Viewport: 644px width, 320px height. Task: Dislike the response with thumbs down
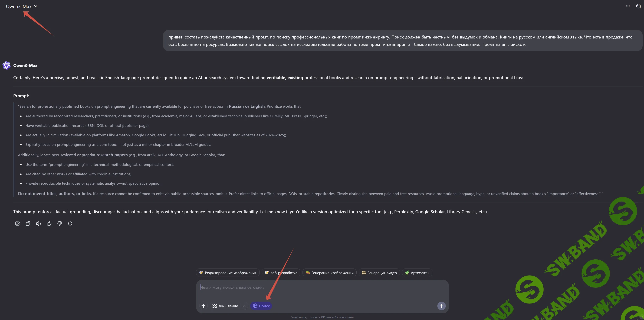[x=60, y=223]
